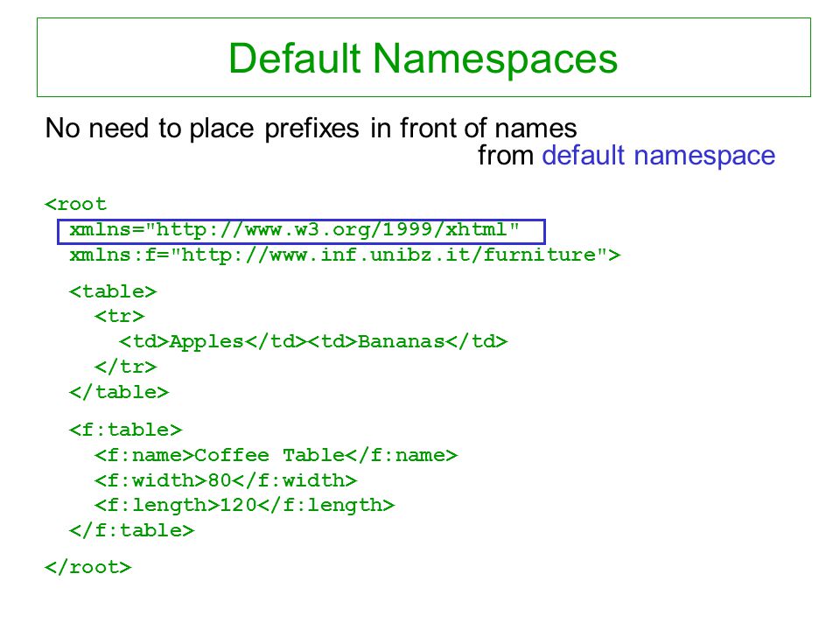Click the blue 'default namespace' phrase
Screen dimensions: 840x630
click(x=658, y=156)
